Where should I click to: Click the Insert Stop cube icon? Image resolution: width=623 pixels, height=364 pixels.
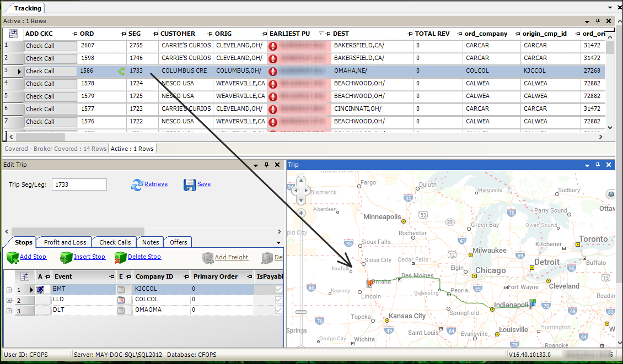[66, 258]
